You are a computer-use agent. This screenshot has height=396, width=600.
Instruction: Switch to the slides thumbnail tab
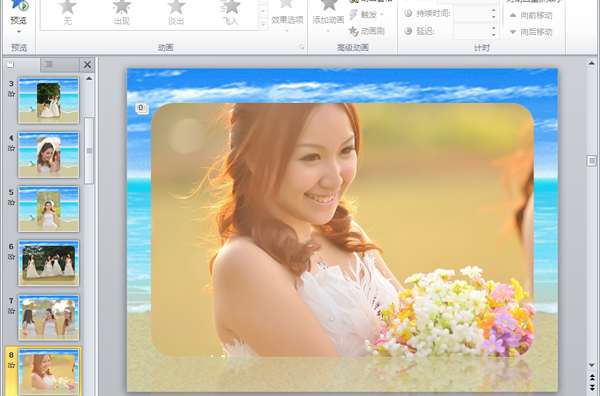[x=22, y=65]
